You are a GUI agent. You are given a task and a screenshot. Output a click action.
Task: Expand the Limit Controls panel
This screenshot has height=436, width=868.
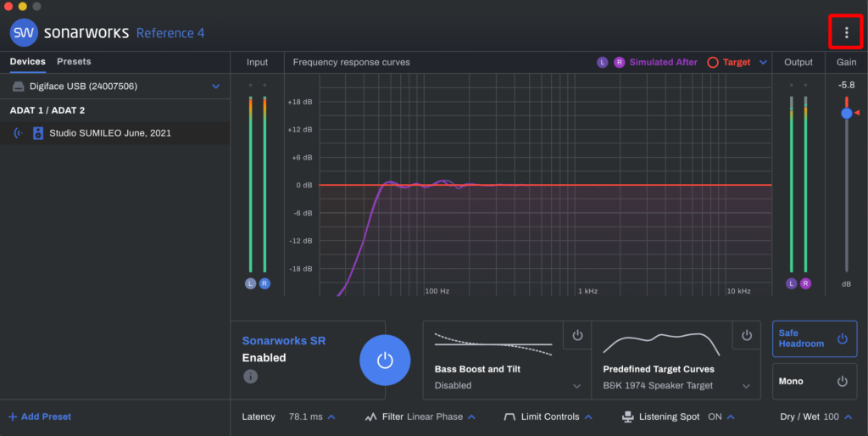(588, 416)
